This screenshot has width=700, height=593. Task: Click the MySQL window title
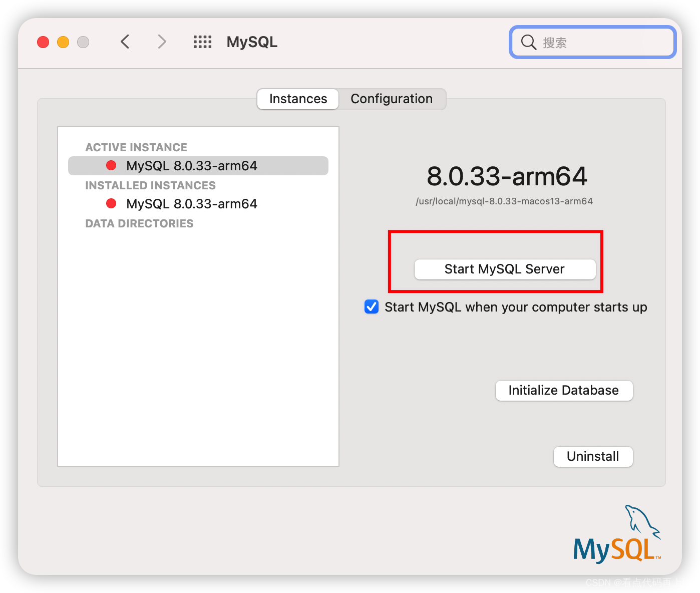point(252,42)
